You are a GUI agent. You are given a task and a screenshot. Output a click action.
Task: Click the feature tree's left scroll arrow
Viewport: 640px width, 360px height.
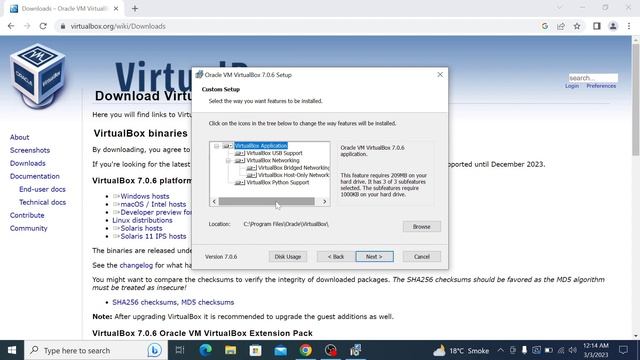(214, 202)
